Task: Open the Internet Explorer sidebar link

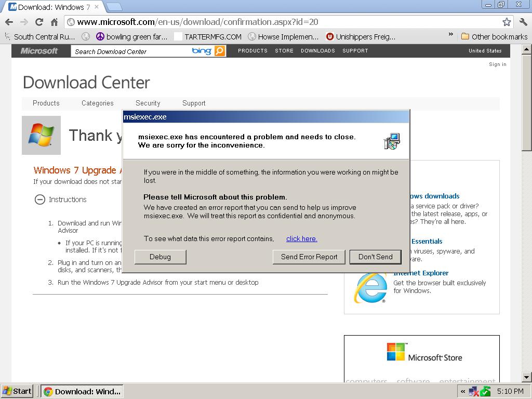Action: click(x=421, y=273)
